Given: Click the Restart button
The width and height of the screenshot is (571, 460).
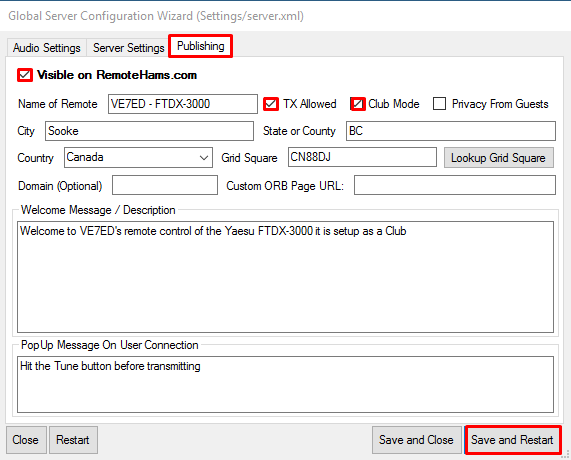Looking at the screenshot, I should pyautogui.click(x=73, y=440).
